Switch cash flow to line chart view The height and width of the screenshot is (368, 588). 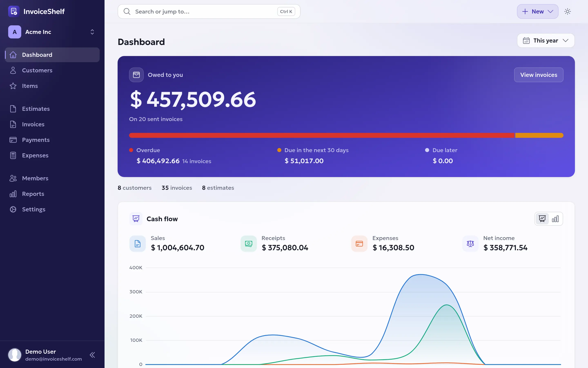pos(542,219)
